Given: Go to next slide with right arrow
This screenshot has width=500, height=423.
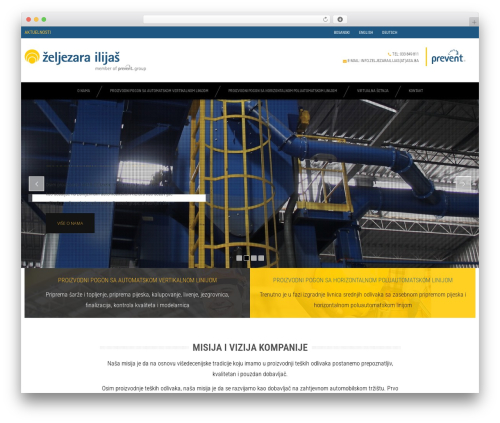Looking at the screenshot, I should click(x=463, y=183).
